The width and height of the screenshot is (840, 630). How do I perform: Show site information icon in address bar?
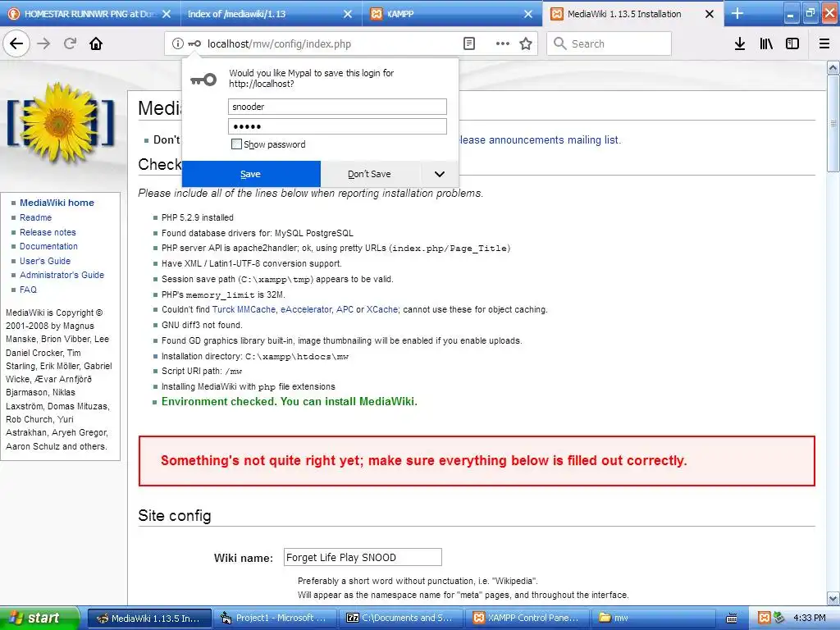click(177, 44)
